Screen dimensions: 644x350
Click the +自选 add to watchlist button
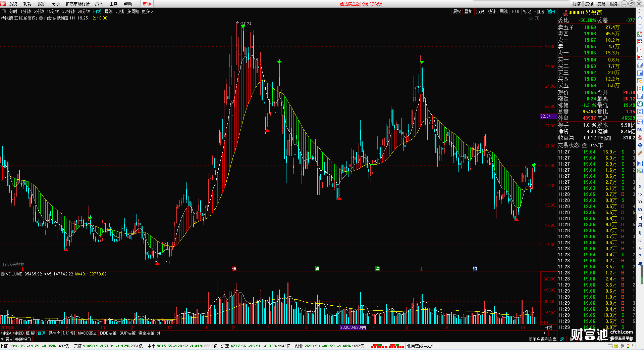539,11
